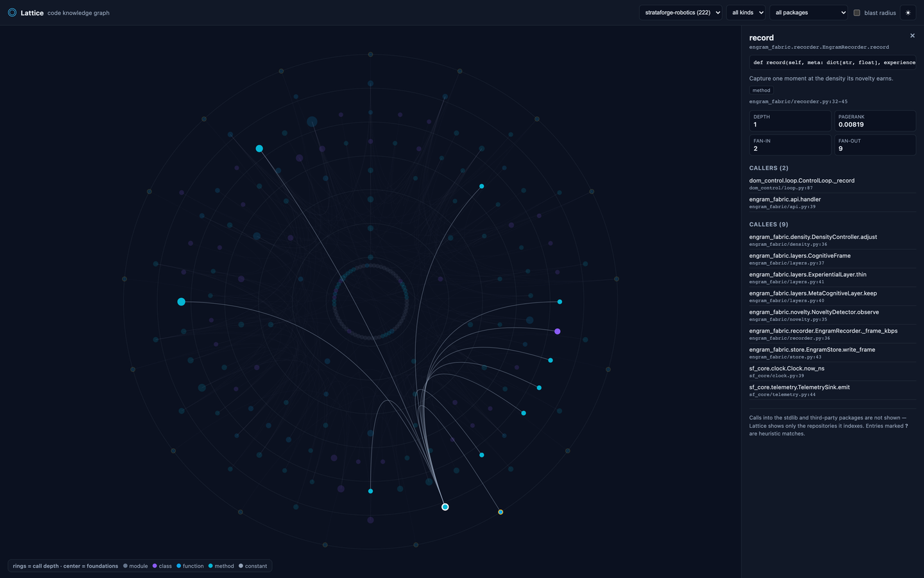Click the orange-ringed node in the graph
Image resolution: width=924 pixels, height=578 pixels.
coord(501,512)
